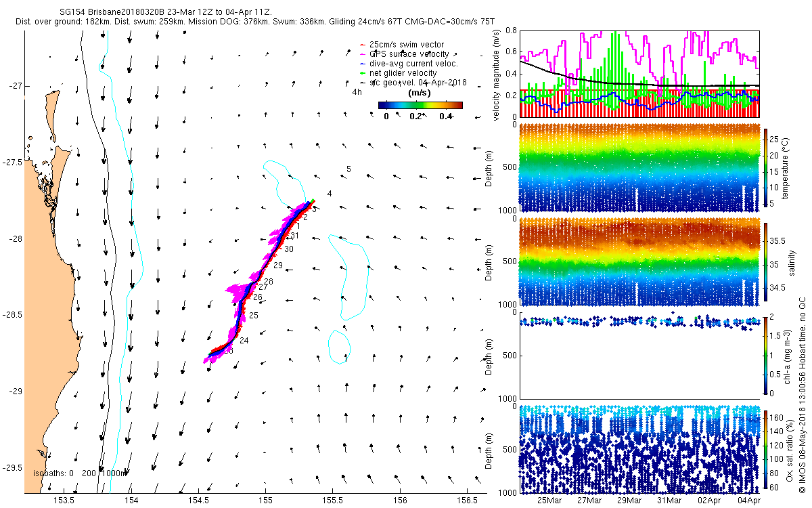Click the "31Mar" date tick label

669,501
